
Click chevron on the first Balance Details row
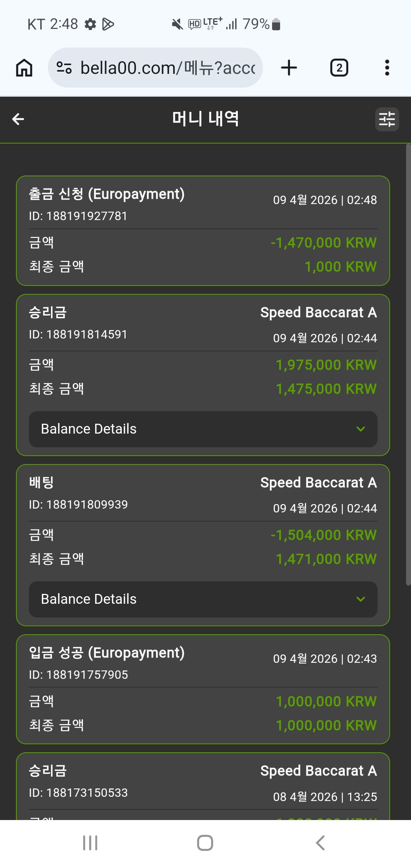point(360,429)
